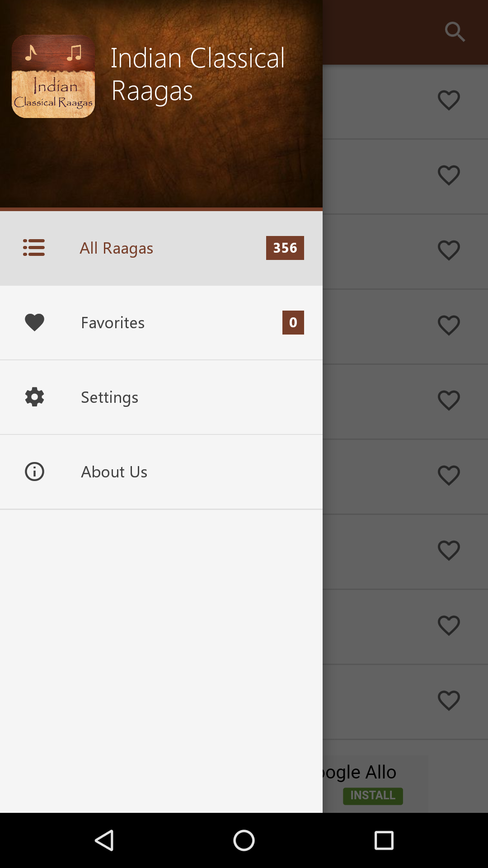Tap the Indian Classical Raagas app logo
Viewport: 488px width, 868px height.
(53, 76)
